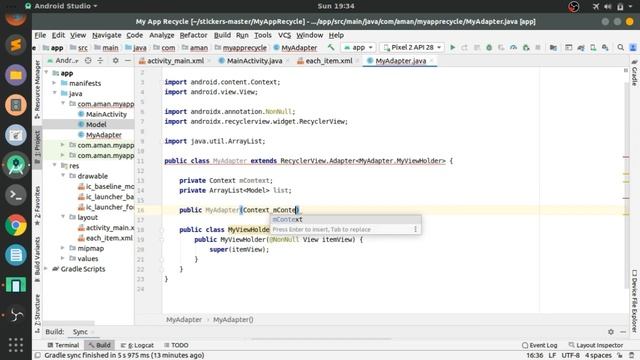Click the Profile app gauge icon

pyautogui.click(x=513, y=47)
